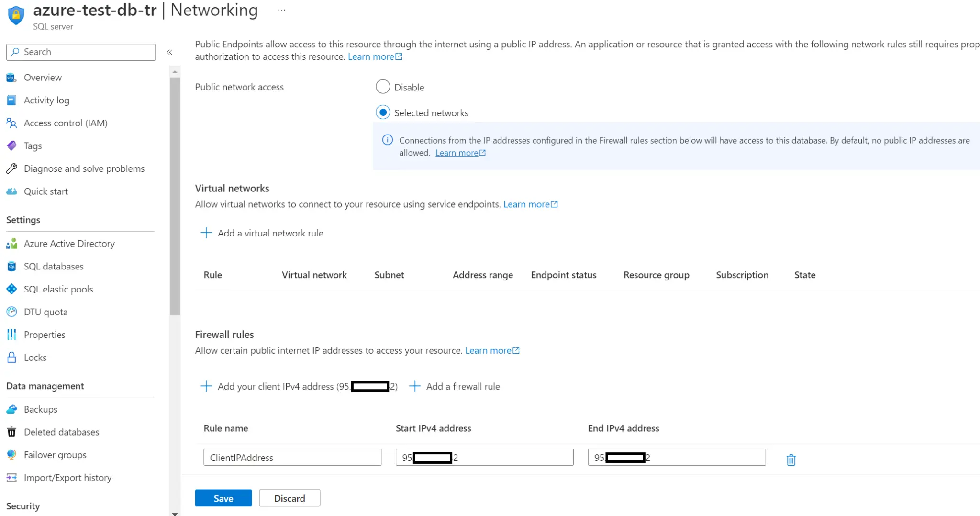Select the SQL databases icon
The width and height of the screenshot is (980, 516).
coord(11,266)
